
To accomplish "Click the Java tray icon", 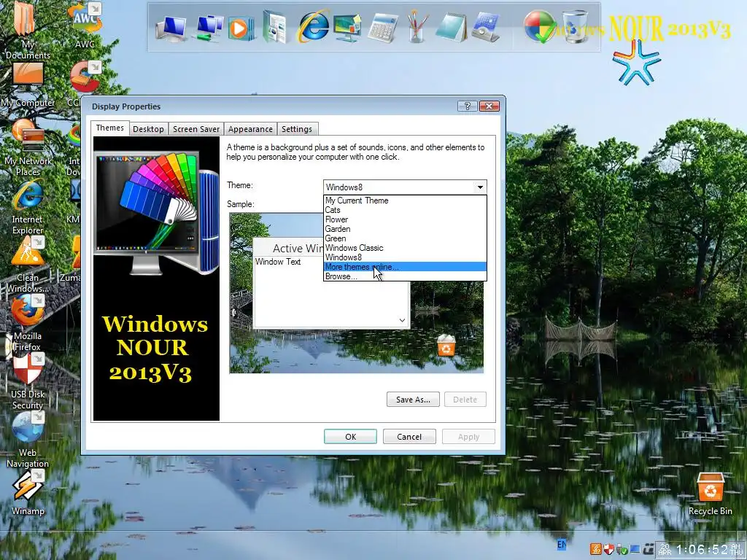I will point(595,549).
